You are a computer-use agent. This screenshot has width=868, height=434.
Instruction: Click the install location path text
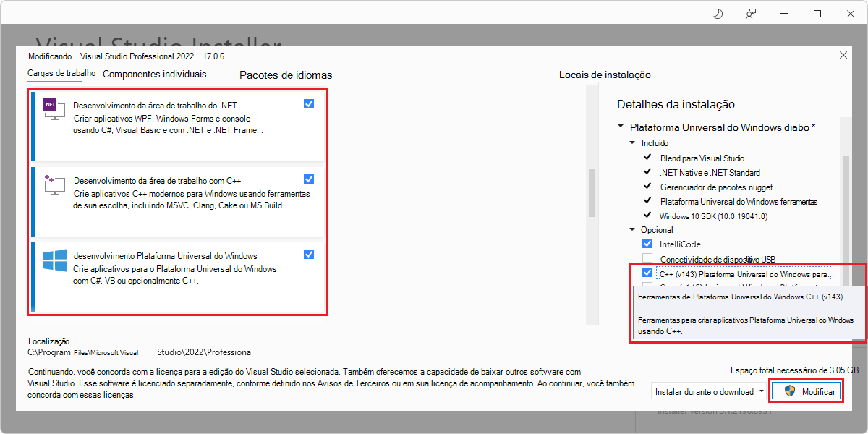click(140, 352)
